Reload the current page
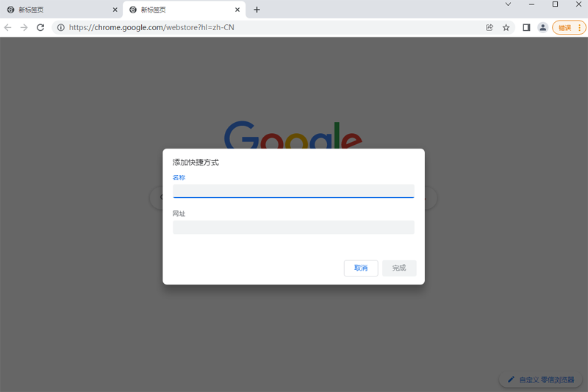 [x=40, y=27]
